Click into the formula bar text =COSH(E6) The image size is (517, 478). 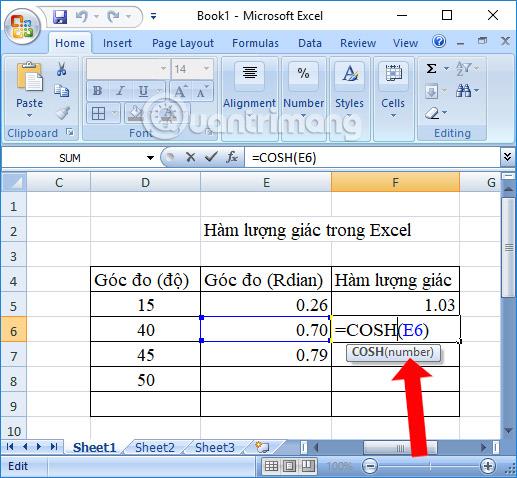(x=284, y=158)
